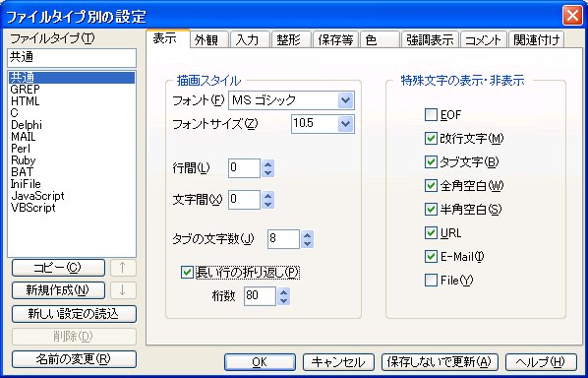The width and height of the screenshot is (588, 378).
Task: Toggle the 半角空白 checkbox
Action: coord(431,210)
